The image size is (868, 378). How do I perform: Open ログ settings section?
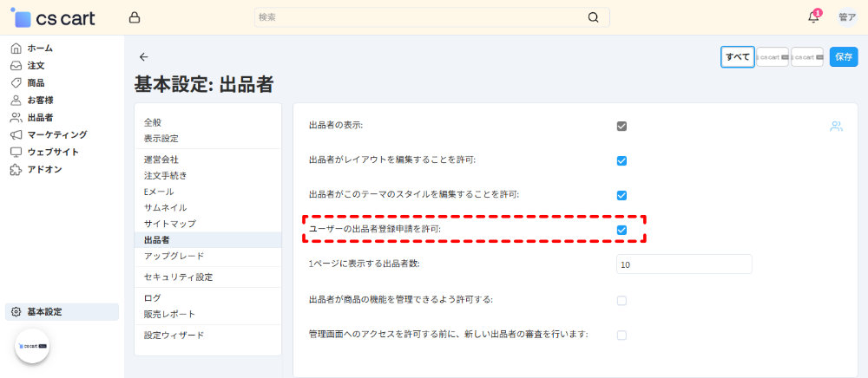[152, 298]
